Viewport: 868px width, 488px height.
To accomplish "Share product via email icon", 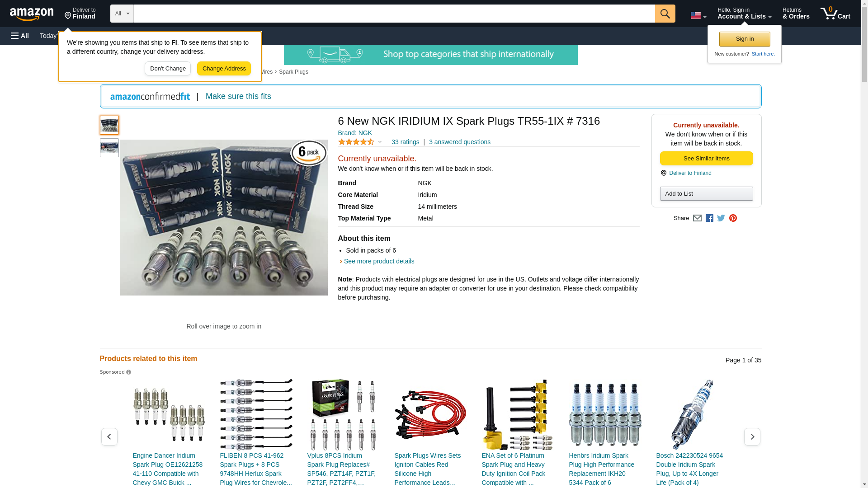I will click(x=697, y=218).
